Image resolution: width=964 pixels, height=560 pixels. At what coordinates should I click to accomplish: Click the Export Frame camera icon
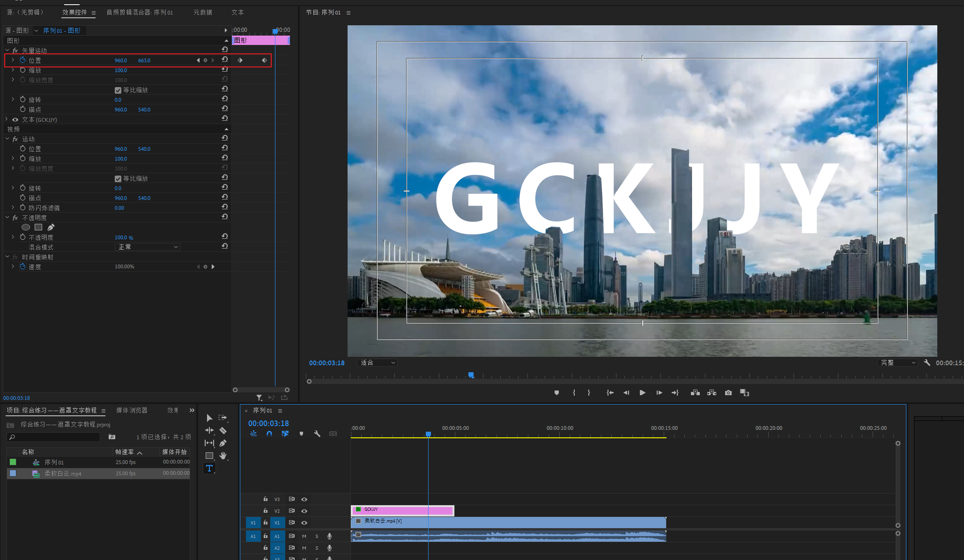(728, 393)
